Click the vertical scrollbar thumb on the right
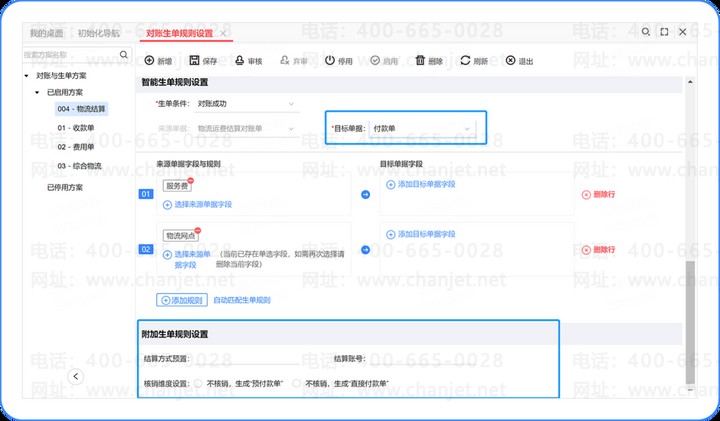This screenshot has width=720, height=421. tap(690, 322)
